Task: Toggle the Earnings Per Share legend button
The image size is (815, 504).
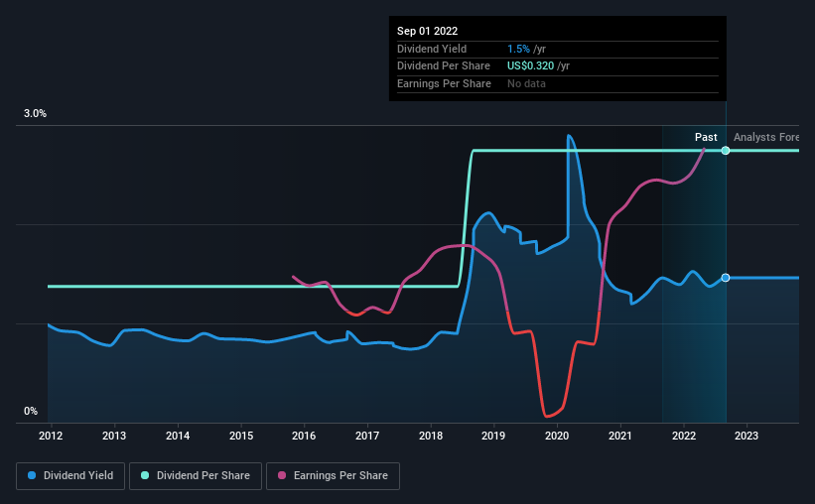Action: tap(333, 476)
